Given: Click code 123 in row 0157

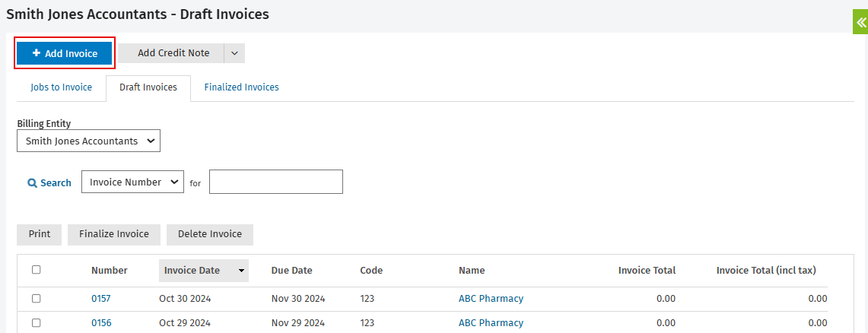Looking at the screenshot, I should (367, 299).
